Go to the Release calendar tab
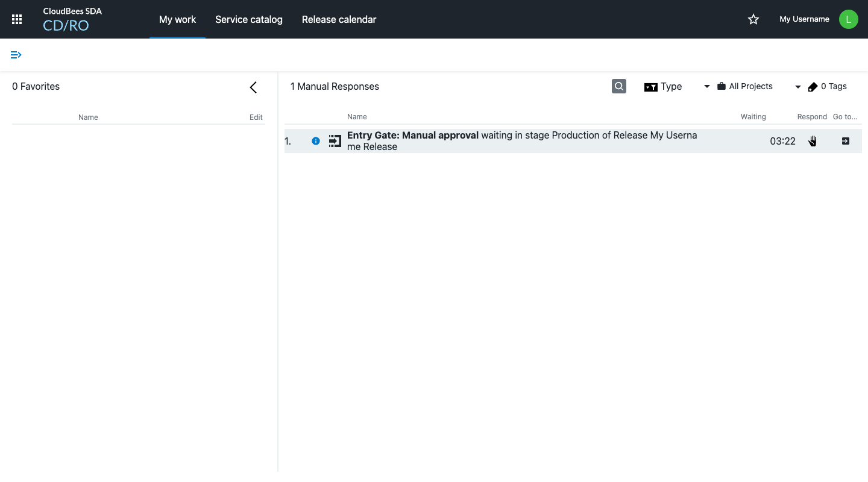This screenshot has height=482, width=868. click(339, 19)
